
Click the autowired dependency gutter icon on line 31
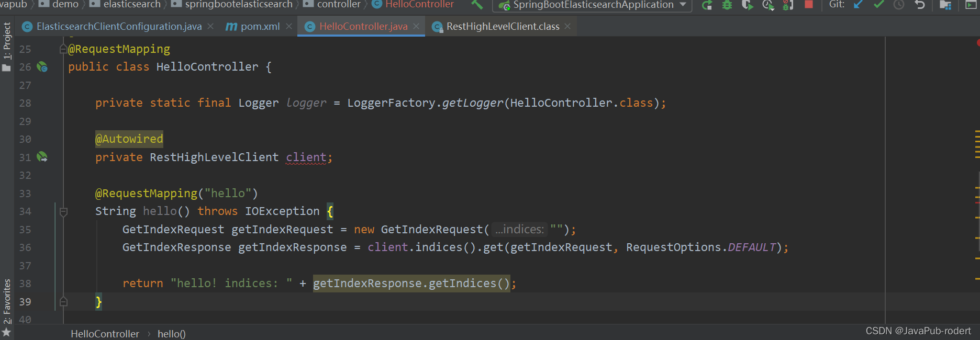42,157
